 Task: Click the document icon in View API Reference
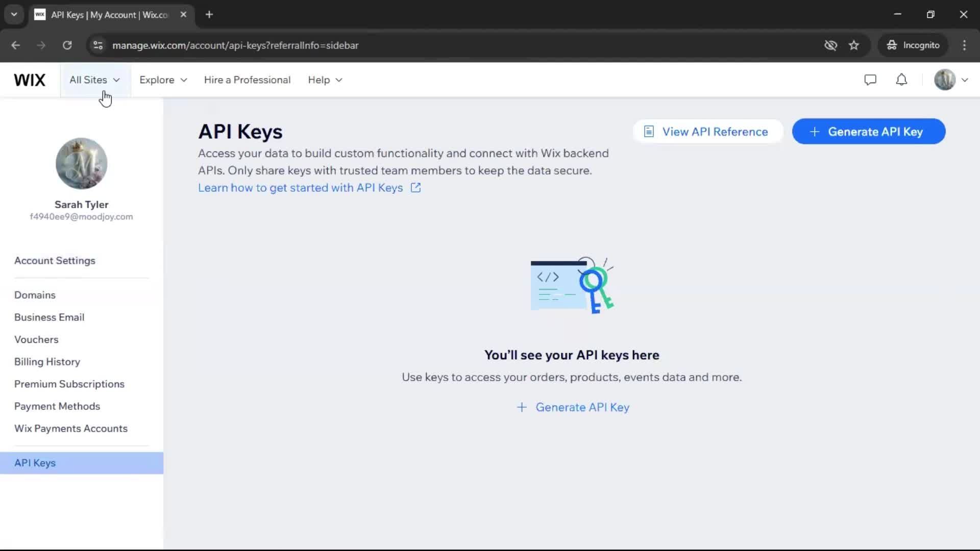tap(649, 132)
